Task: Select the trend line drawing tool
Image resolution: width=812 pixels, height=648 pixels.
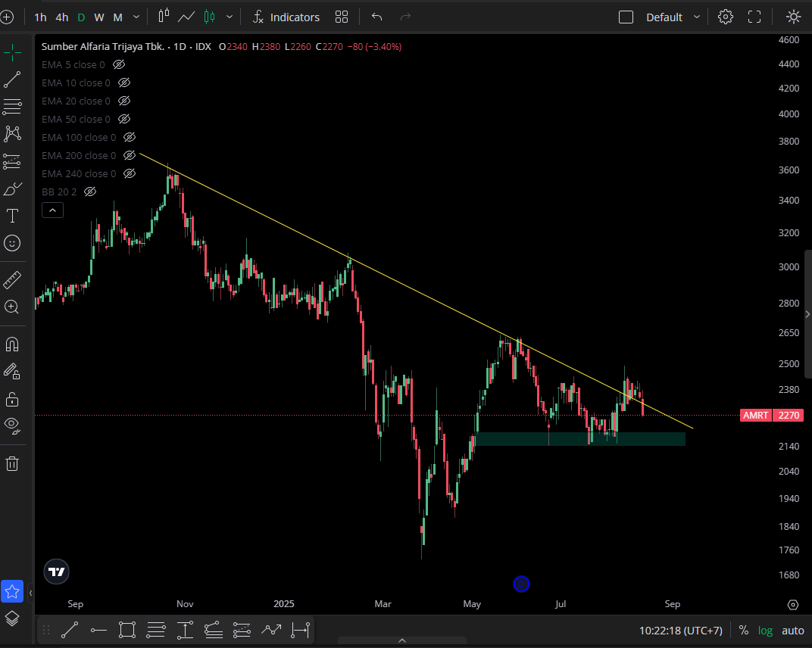Action: pos(12,79)
